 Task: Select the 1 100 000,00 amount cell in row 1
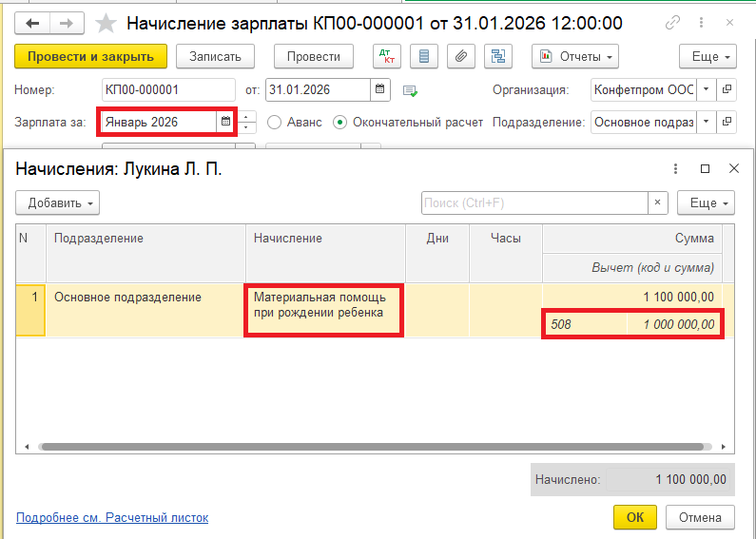[632, 297]
